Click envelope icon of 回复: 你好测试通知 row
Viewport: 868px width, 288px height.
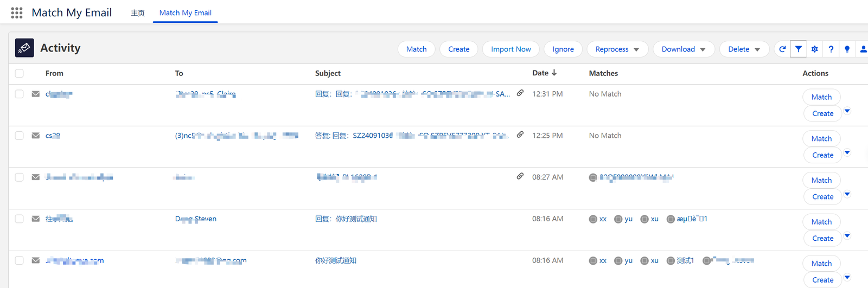click(36, 219)
